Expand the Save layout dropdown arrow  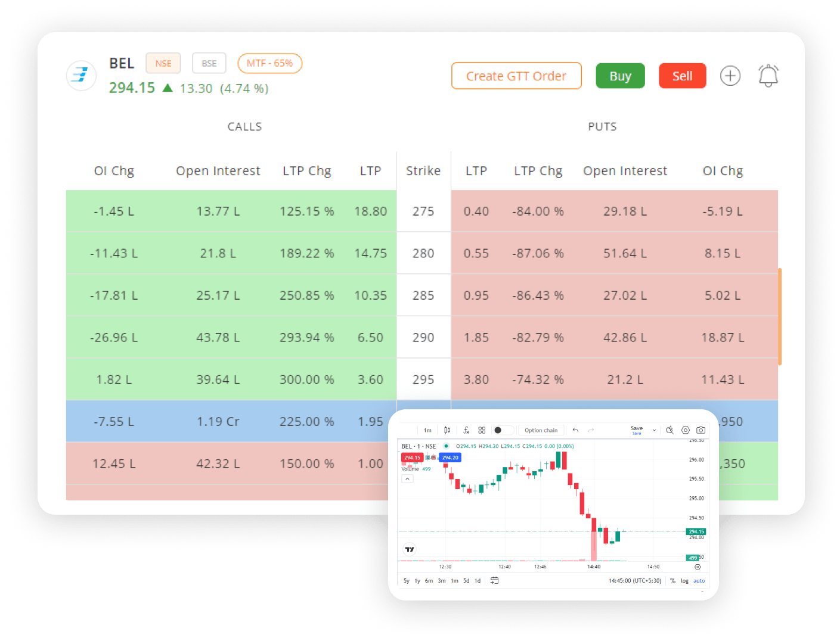(654, 430)
